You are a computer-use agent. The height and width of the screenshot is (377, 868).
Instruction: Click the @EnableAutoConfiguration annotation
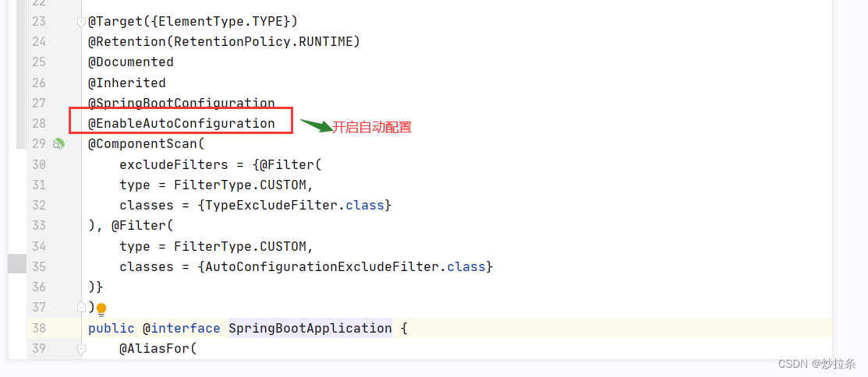pyautogui.click(x=182, y=123)
